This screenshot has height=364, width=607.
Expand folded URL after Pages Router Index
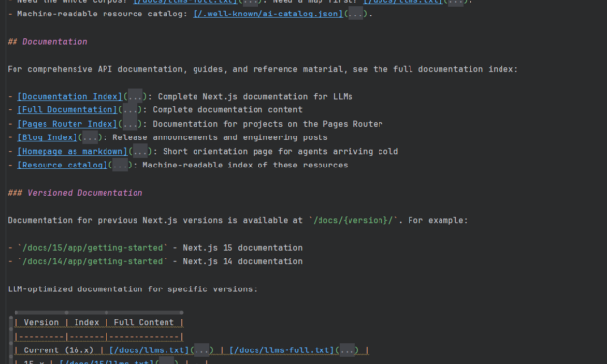[130, 124]
